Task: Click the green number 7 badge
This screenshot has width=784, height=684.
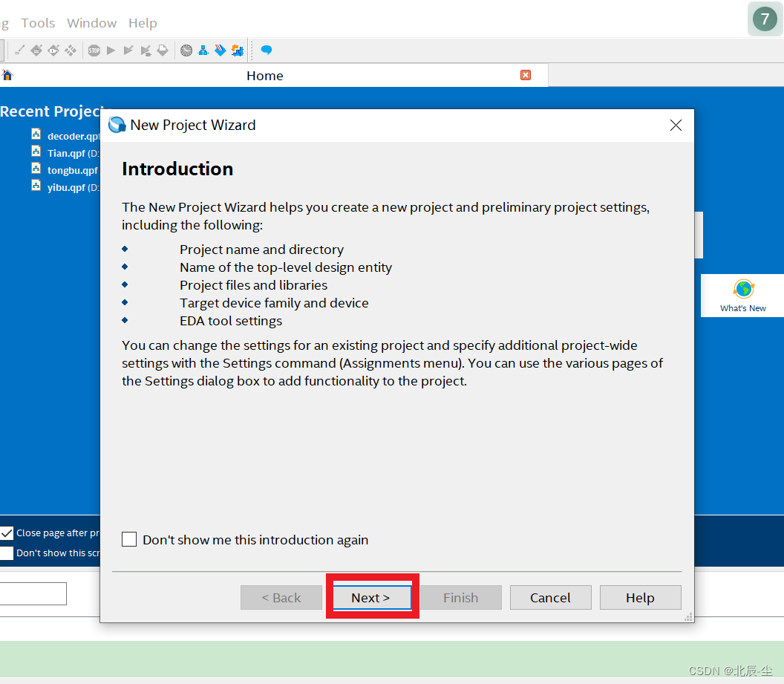Action: click(x=765, y=19)
